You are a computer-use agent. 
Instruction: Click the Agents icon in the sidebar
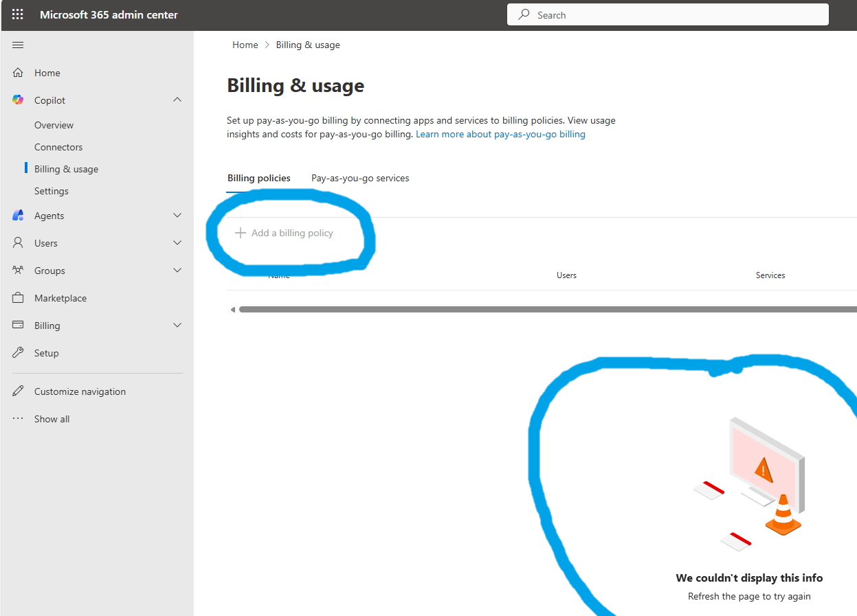point(17,215)
